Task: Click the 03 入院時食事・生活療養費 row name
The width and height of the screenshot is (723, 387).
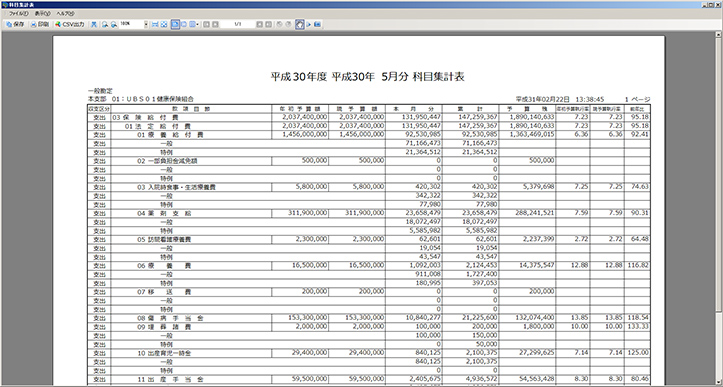Action: click(x=177, y=187)
